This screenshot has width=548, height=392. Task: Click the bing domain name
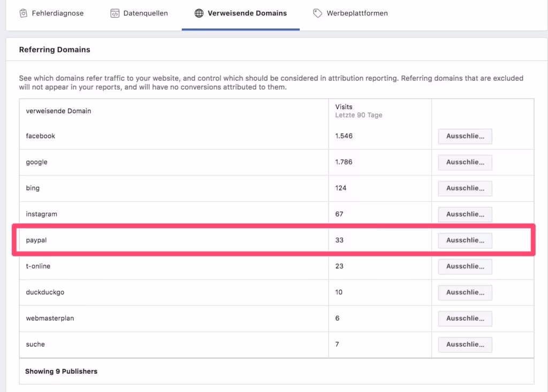coord(33,188)
